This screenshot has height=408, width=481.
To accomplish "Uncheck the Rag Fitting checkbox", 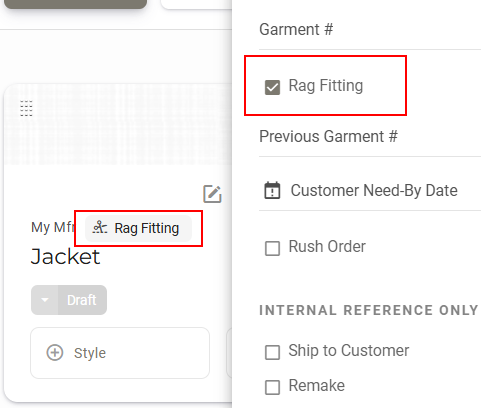I will [x=272, y=87].
